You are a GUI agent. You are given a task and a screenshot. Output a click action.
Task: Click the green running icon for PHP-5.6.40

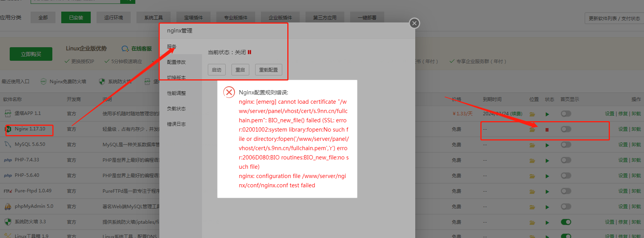point(547,176)
